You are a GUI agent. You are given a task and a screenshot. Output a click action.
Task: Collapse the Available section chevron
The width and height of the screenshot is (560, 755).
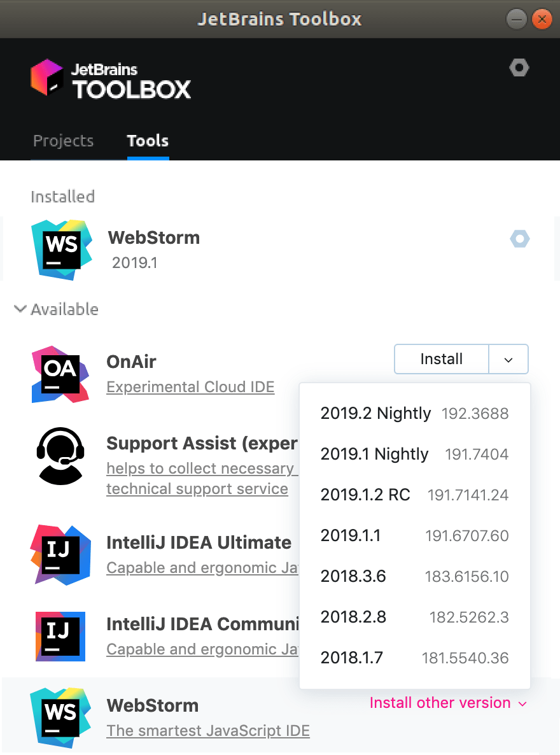[x=20, y=309]
